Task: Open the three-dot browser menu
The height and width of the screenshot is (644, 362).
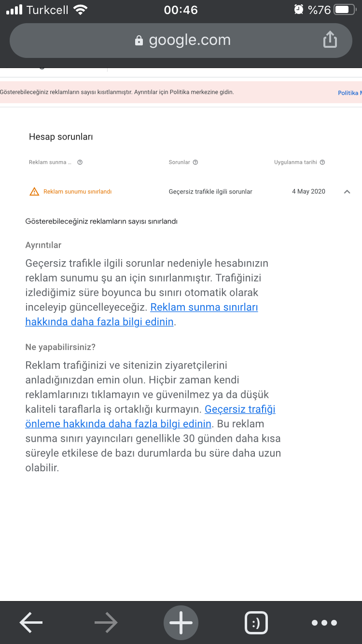Action: (x=324, y=623)
